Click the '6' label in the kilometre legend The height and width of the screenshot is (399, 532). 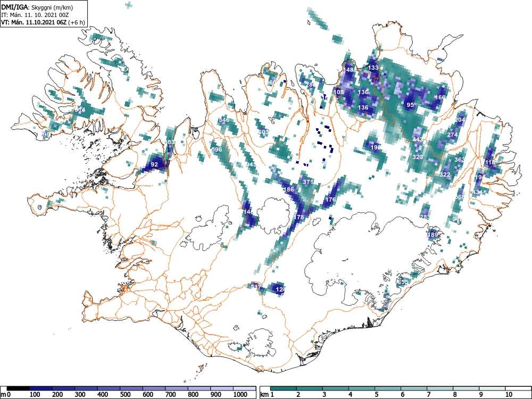coord(402,395)
